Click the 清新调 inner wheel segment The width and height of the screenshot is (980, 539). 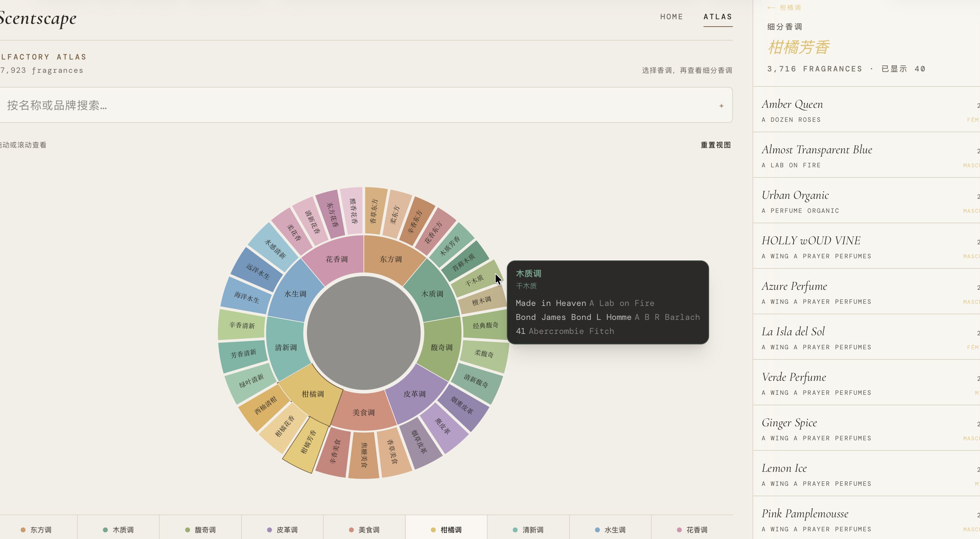click(x=286, y=347)
